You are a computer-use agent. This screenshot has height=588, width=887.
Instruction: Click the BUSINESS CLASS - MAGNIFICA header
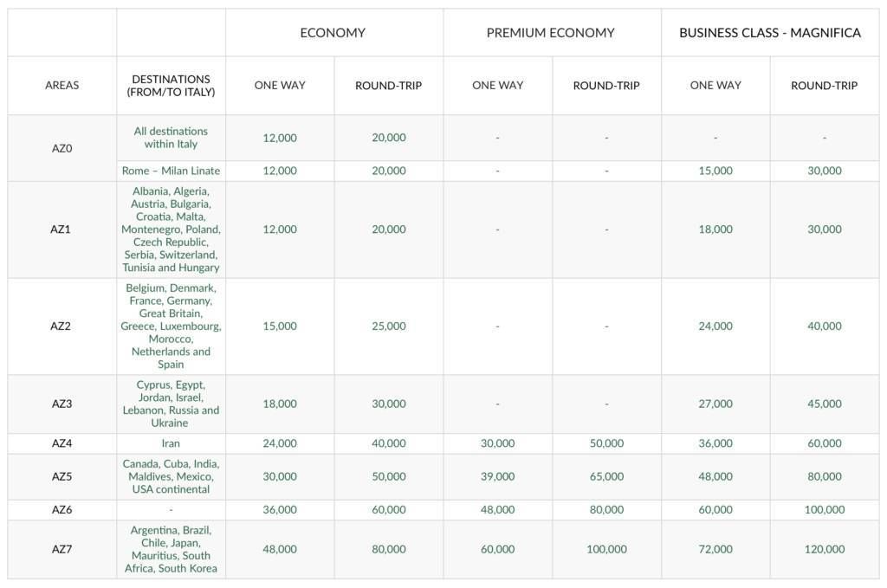[770, 33]
